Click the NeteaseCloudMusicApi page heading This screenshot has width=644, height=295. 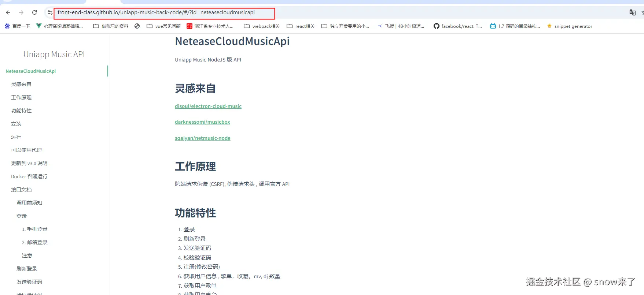point(232,41)
